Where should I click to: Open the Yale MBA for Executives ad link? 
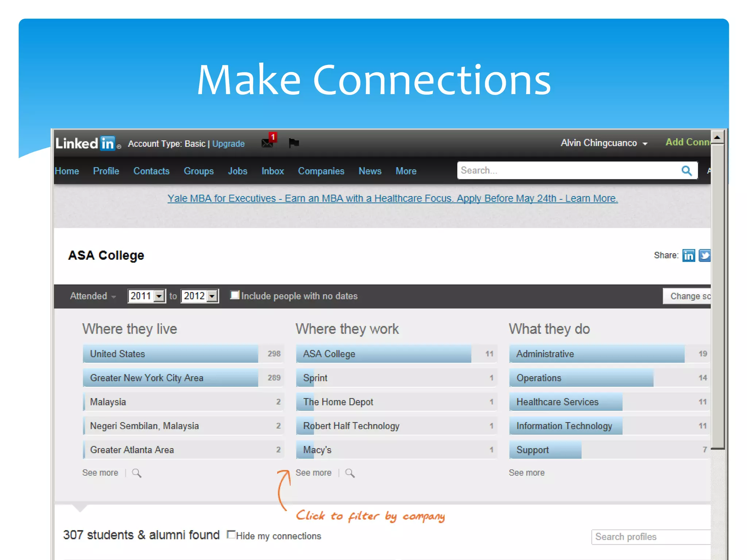pos(392,198)
